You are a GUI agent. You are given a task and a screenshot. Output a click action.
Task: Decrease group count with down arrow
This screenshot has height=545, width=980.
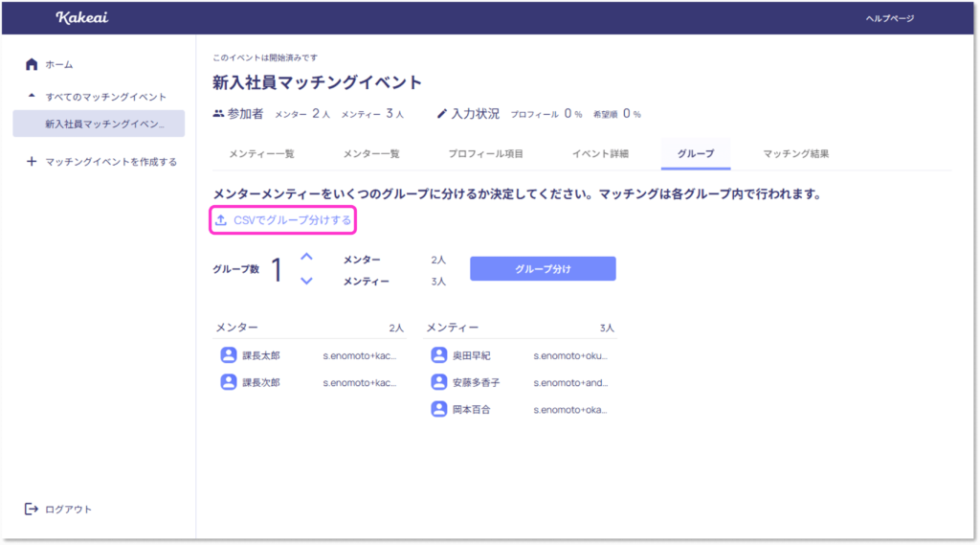tap(306, 281)
